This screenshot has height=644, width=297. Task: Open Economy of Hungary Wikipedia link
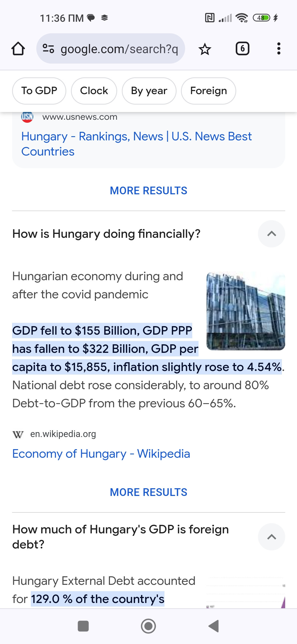click(x=101, y=454)
